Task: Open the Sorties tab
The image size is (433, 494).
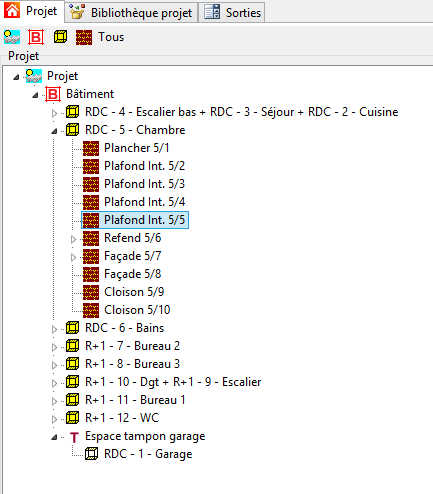Action: (x=232, y=13)
